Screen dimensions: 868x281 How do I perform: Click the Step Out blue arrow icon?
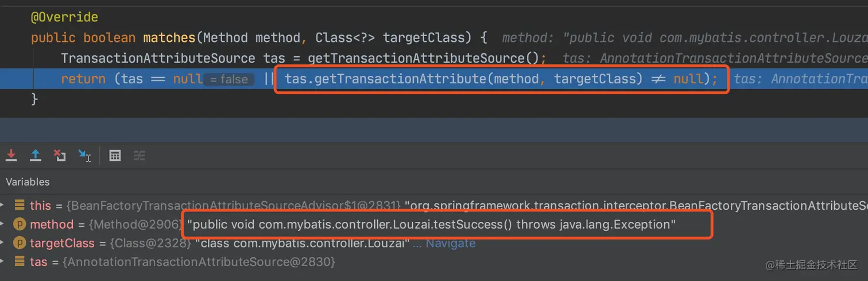point(36,155)
